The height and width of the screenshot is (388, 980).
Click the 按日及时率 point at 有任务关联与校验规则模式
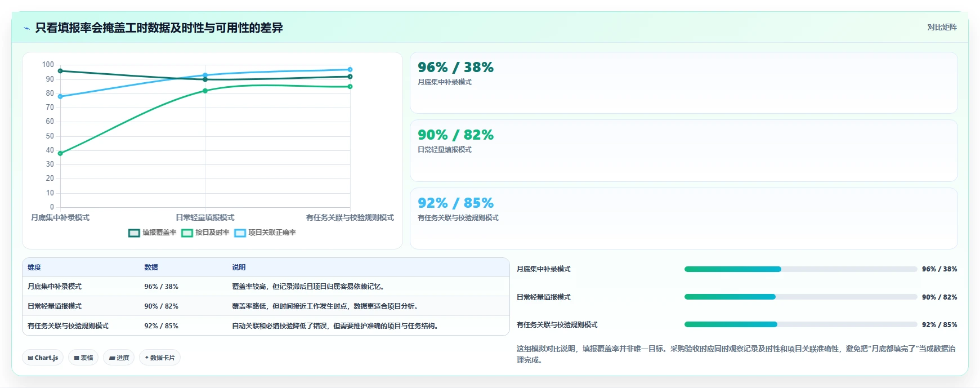350,87
